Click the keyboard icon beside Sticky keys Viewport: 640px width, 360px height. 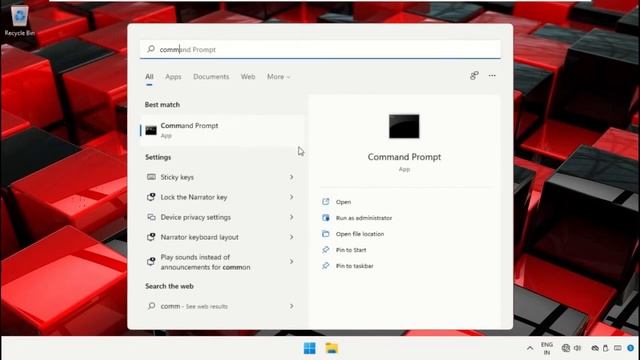tap(151, 177)
